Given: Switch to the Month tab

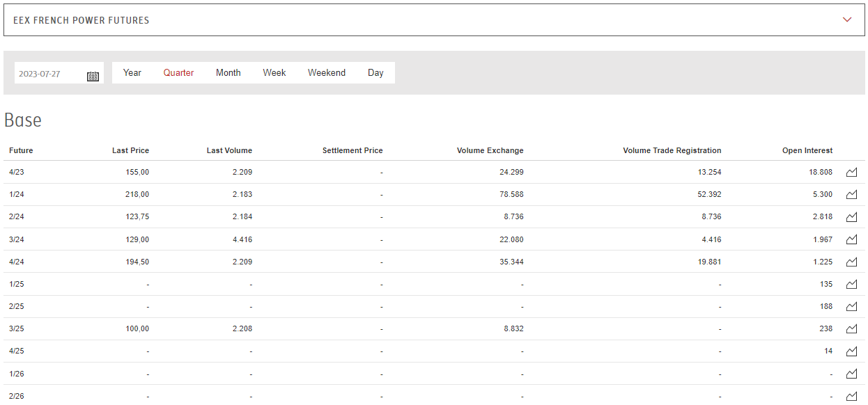Looking at the screenshot, I should 228,72.
